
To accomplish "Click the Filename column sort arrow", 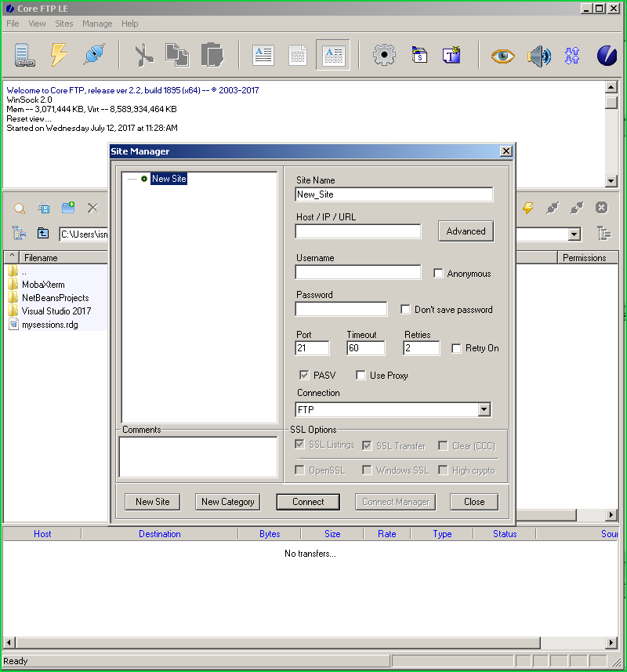I will (x=12, y=256).
